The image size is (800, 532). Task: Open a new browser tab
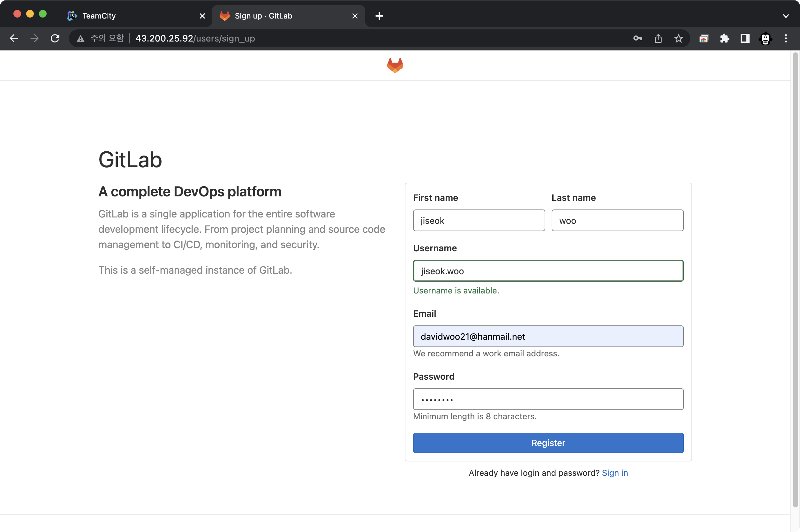click(x=379, y=16)
